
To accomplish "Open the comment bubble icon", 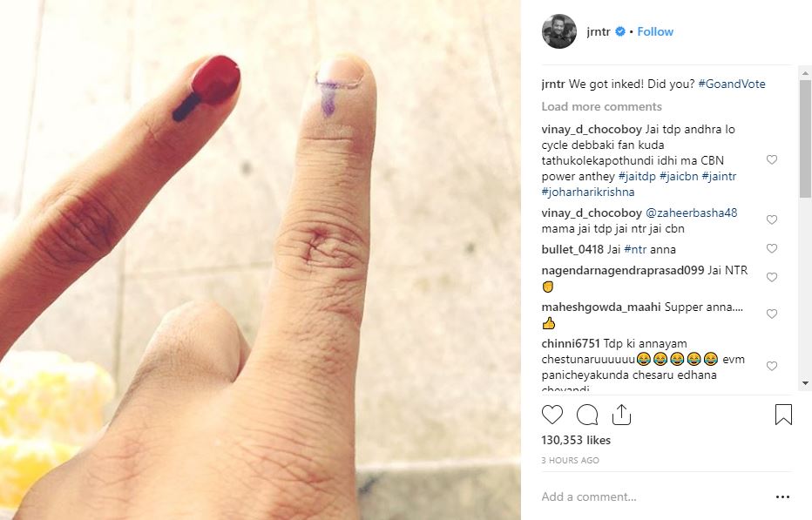I will pyautogui.click(x=587, y=415).
